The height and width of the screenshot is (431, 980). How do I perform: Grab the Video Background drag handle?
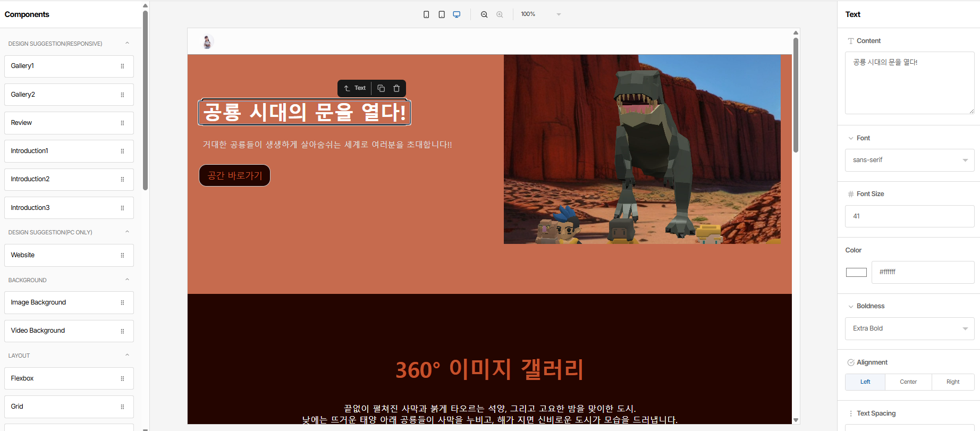pos(122,331)
